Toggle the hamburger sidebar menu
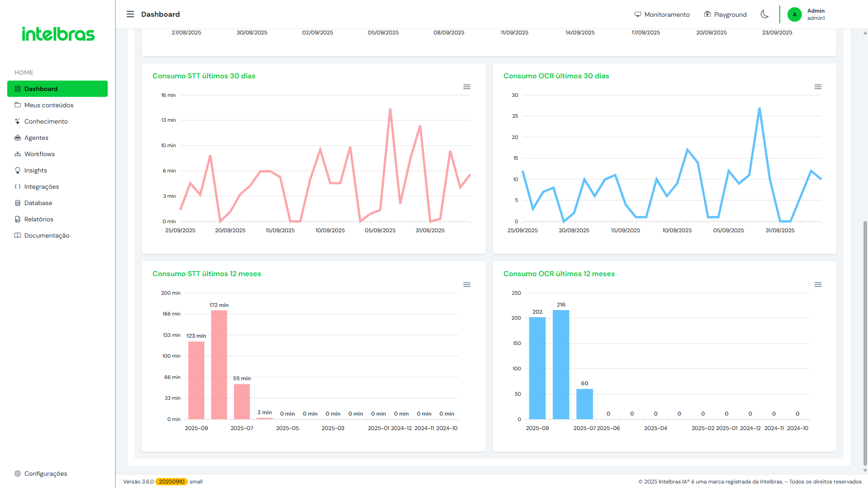This screenshot has height=488, width=868. [x=130, y=14]
